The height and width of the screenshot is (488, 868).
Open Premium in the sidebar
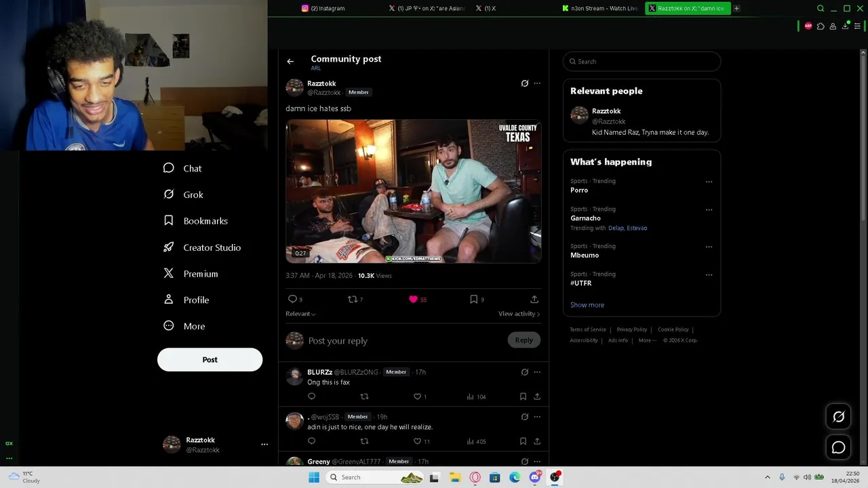(x=191, y=274)
